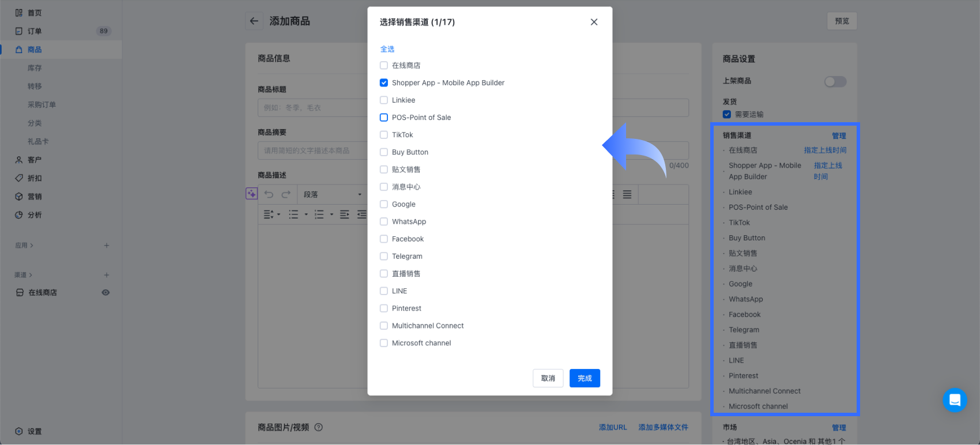Screen dimensions: 980x445
Task: Check the 在线商店 checkbox in dialog
Action: tap(384, 66)
